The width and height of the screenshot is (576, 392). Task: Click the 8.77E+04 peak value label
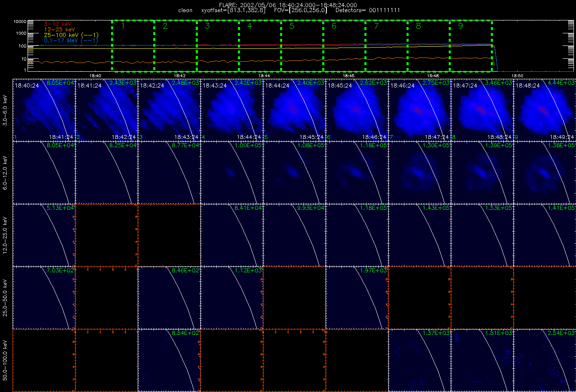click(x=185, y=146)
